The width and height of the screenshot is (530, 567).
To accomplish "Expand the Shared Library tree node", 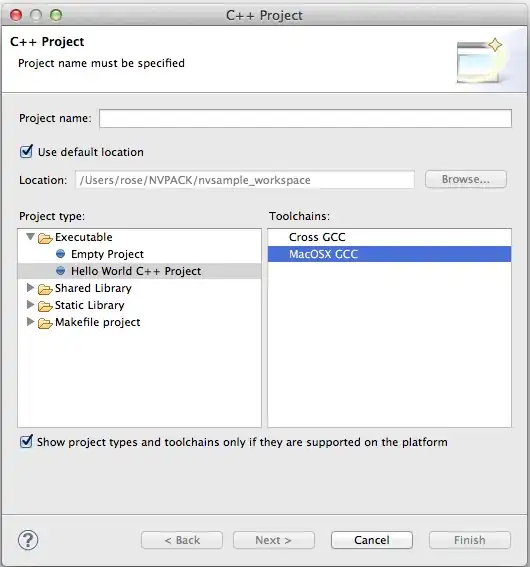I will point(30,288).
